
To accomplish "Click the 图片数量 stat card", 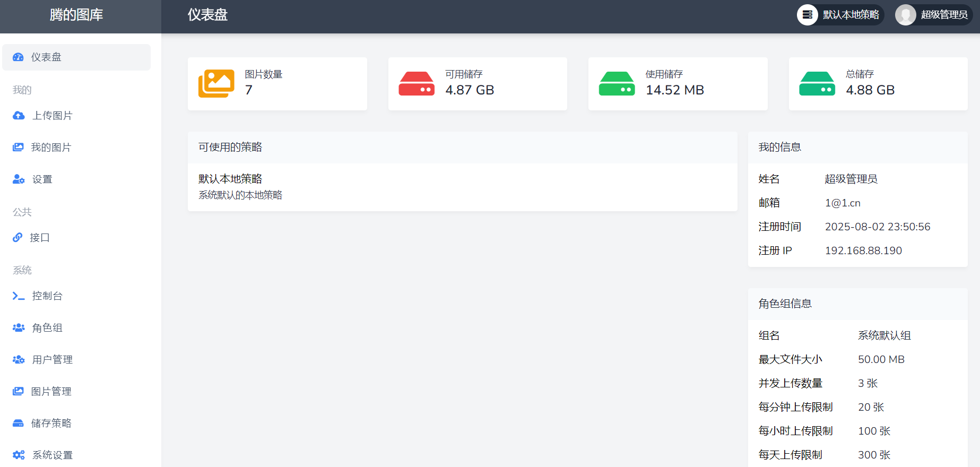I will click(277, 84).
